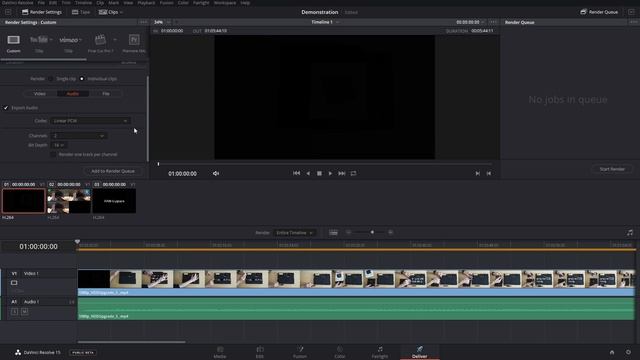This screenshot has width=640, height=360.
Task: Toggle Mute on Audio 1 track
Action: (24, 311)
